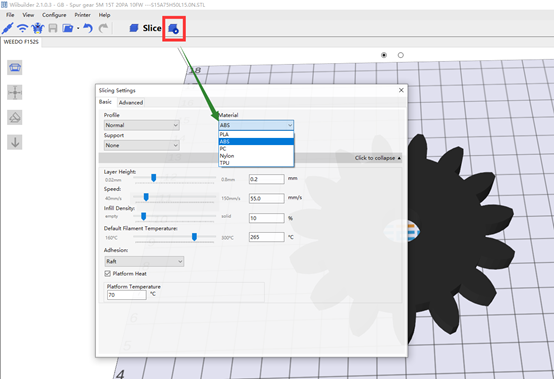Open the Configure menu
The height and width of the screenshot is (379, 554).
(54, 15)
